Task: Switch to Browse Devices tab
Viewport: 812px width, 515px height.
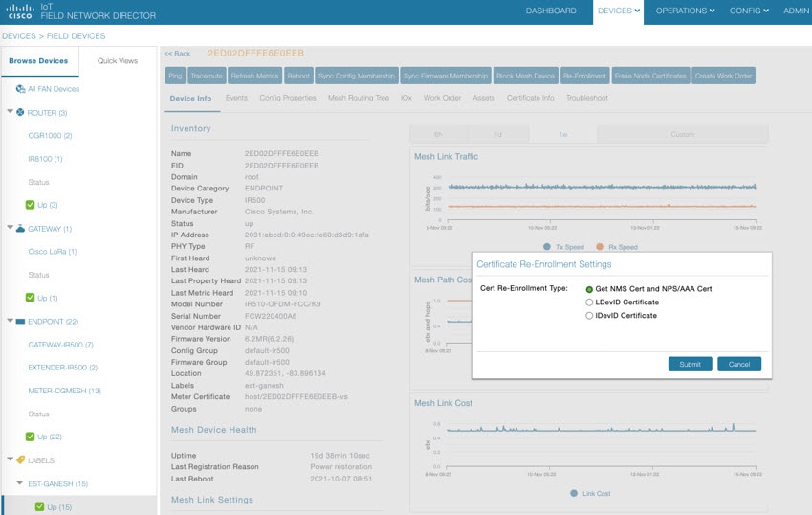Action: 38,61
